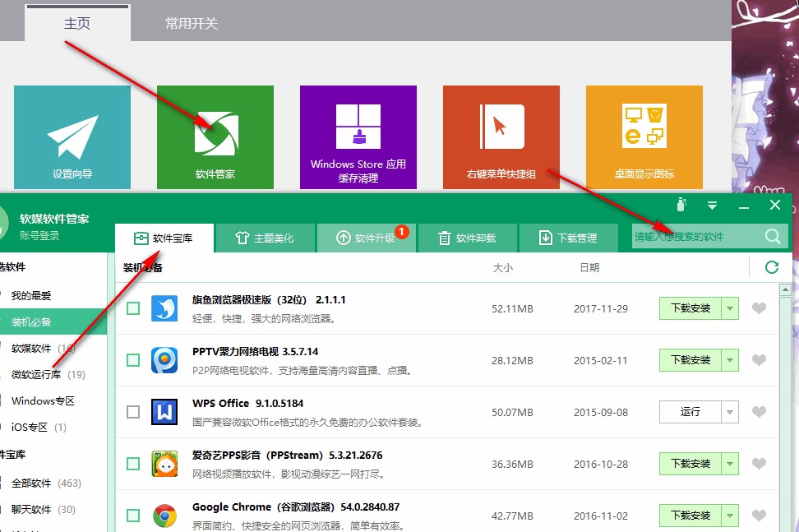Open the 软件管家 green tile
This screenshot has width=799, height=532.
click(x=215, y=136)
